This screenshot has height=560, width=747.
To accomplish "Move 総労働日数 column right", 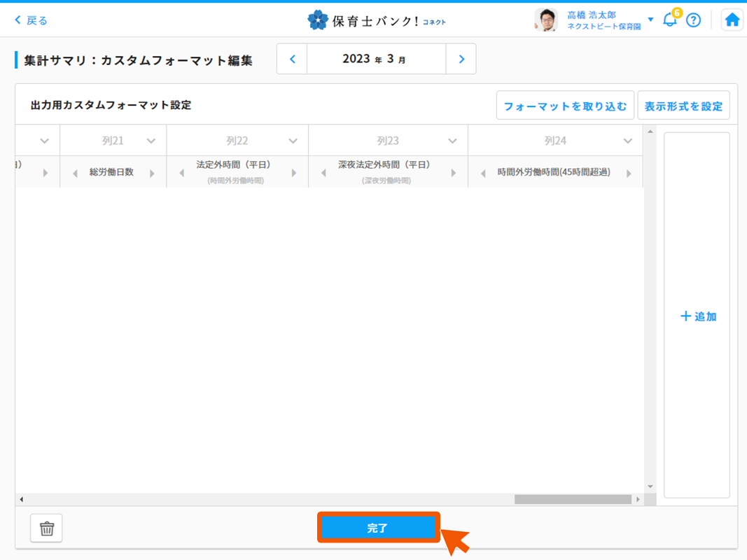I will (152, 173).
